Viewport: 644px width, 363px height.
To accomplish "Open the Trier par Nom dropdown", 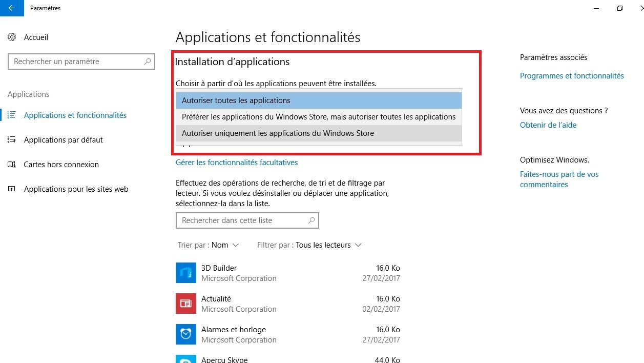I will pos(209,245).
